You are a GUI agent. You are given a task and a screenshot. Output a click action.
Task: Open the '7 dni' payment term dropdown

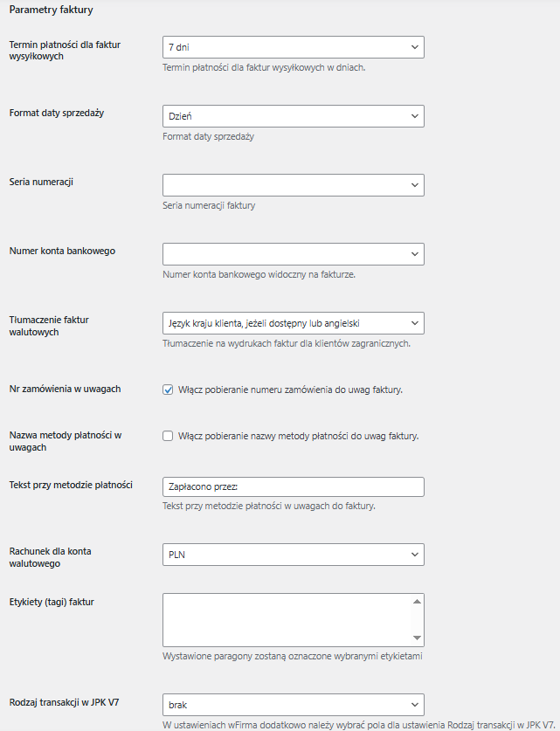[x=293, y=47]
